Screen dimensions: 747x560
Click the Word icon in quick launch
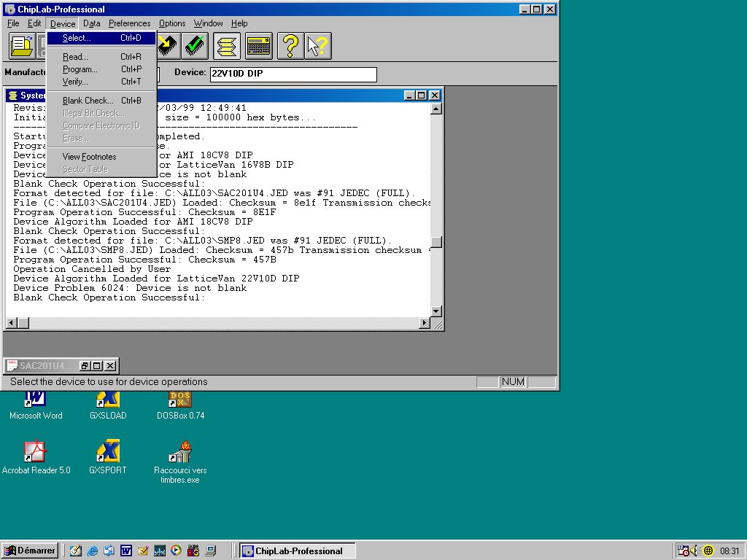pyautogui.click(x=125, y=551)
